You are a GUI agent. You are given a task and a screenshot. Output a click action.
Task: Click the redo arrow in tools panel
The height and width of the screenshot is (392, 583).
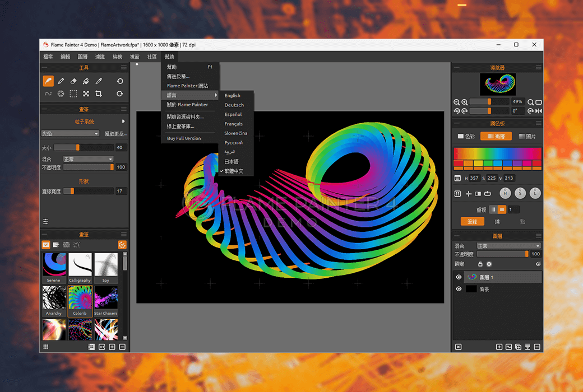pyautogui.click(x=120, y=94)
